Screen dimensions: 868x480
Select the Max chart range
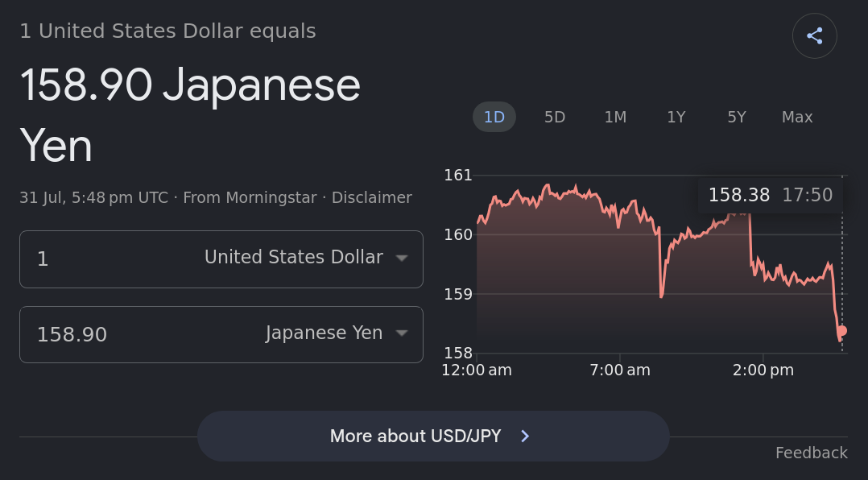pyautogui.click(x=797, y=117)
